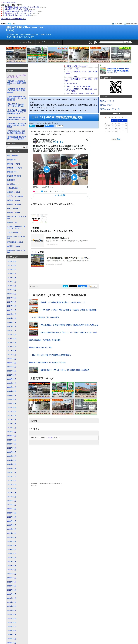
Task: Open the 【5年ぶり】静岡鉄道で急行列車が復活 link
Action: (x=44, y=317)
